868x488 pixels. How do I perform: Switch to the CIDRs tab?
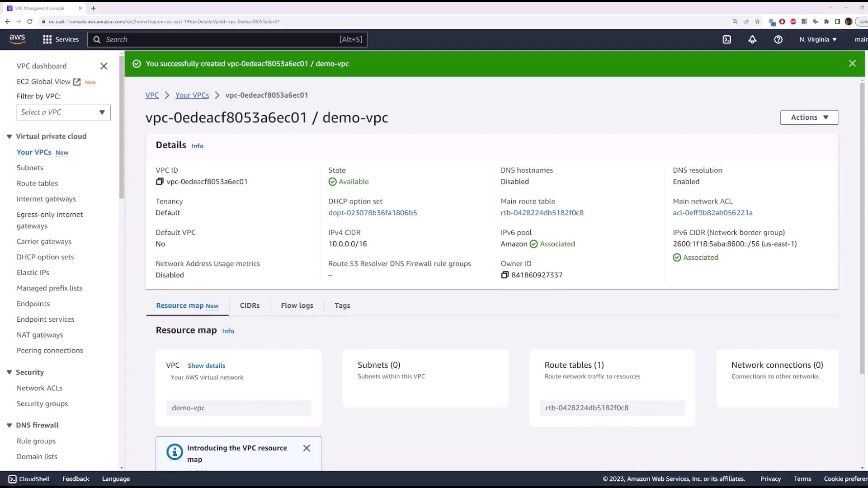pos(250,306)
